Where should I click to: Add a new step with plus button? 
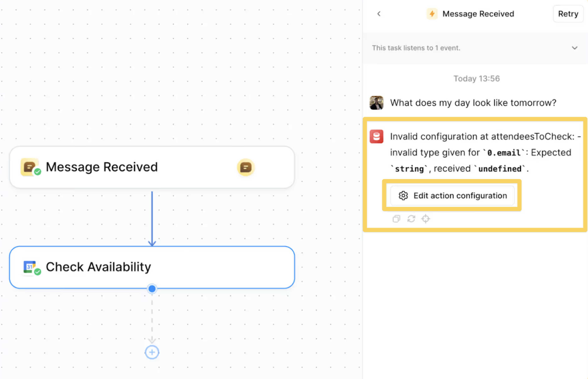152,352
